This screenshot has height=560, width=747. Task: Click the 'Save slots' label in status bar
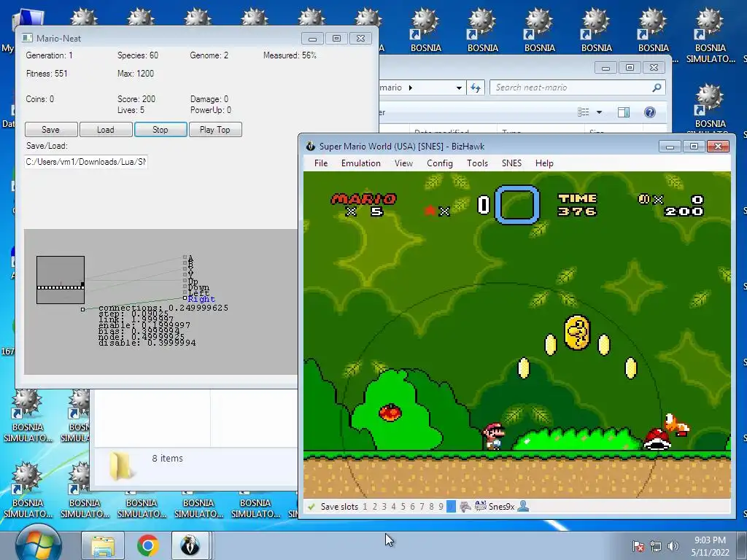[x=339, y=507]
